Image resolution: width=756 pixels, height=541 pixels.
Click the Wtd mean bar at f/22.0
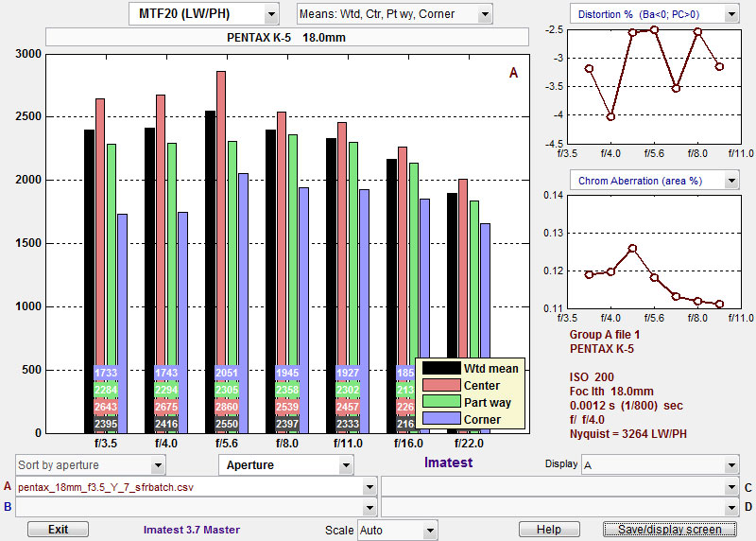click(452, 275)
